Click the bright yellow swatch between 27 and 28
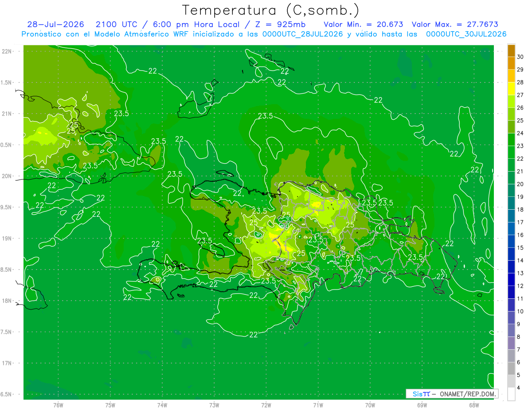The width and height of the screenshot is (532, 411). [x=511, y=89]
